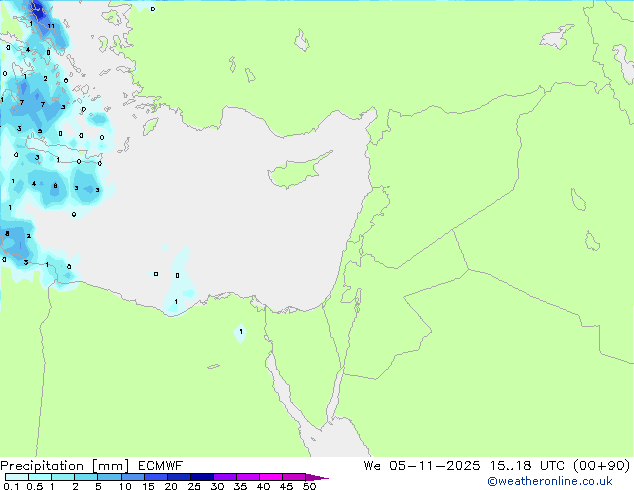Click the 'Precipitation' title word
The image size is (634, 490).
click(x=42, y=466)
